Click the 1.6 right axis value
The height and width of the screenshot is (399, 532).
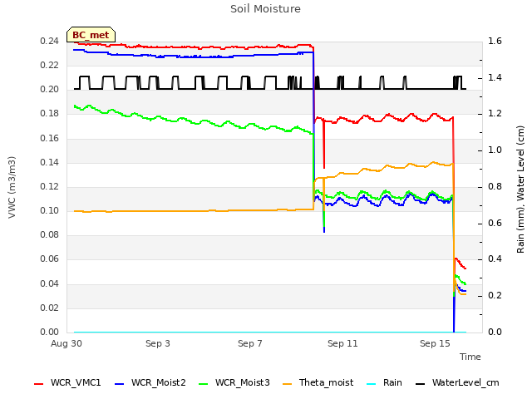click(495, 41)
